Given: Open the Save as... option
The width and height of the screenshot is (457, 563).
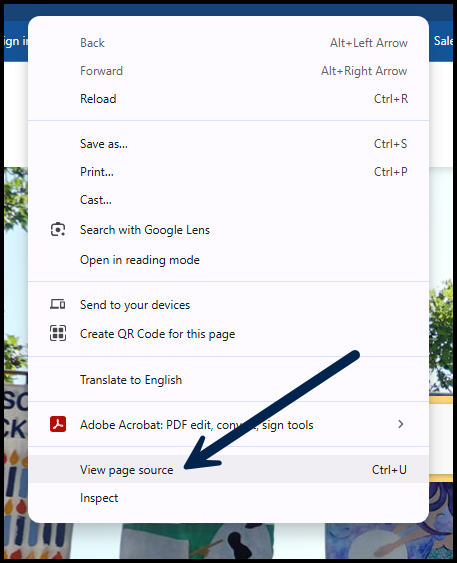Looking at the screenshot, I should tap(228, 144).
